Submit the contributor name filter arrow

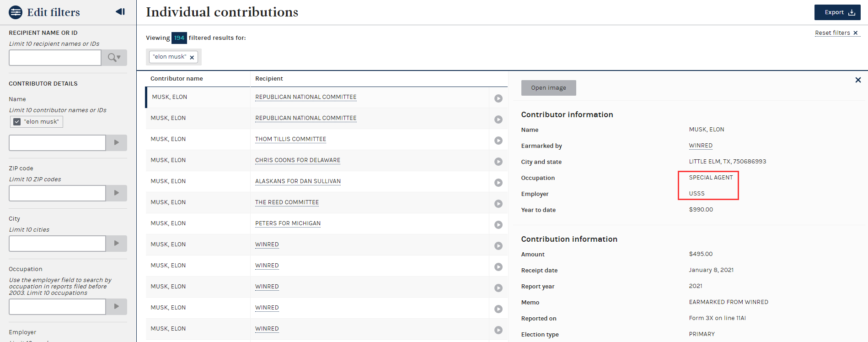(x=116, y=143)
